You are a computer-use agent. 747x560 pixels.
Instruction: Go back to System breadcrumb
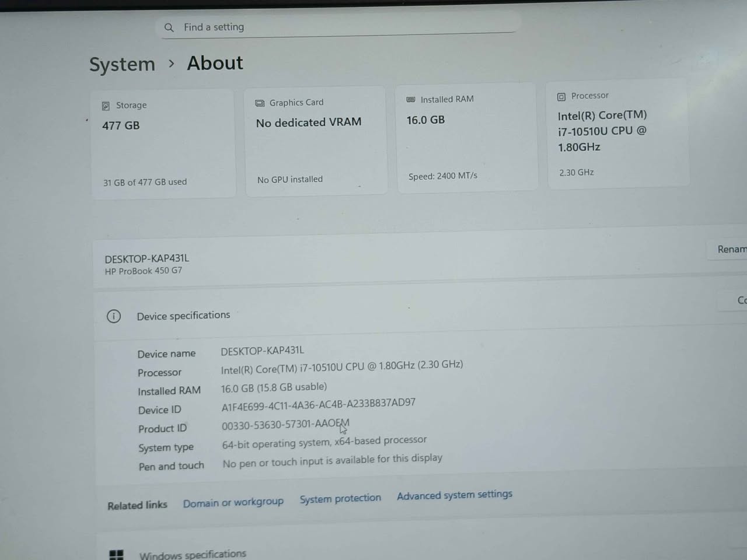pos(122,64)
